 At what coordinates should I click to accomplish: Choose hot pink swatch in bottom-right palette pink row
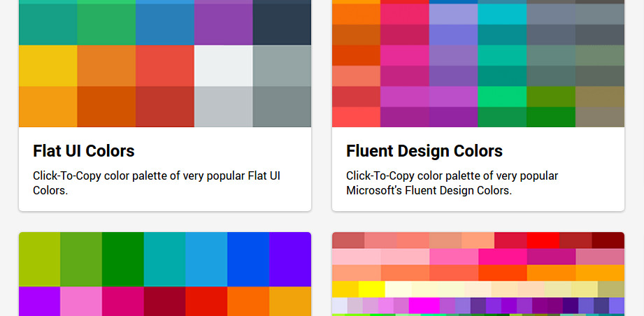point(453,257)
